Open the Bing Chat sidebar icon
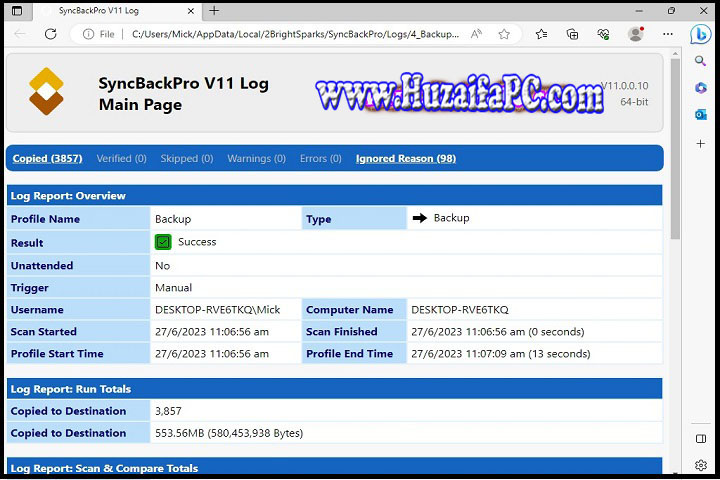 point(700,34)
